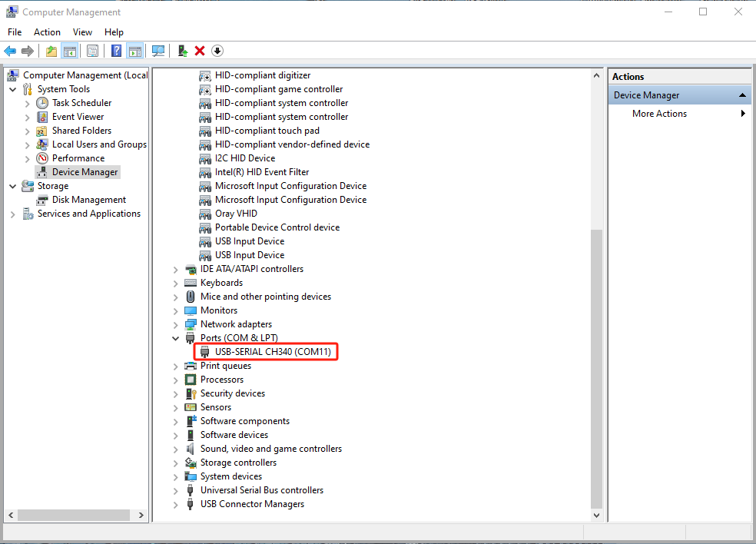The image size is (756, 544).
Task: Select Disk Management in the console tree
Action: pyautogui.click(x=88, y=200)
